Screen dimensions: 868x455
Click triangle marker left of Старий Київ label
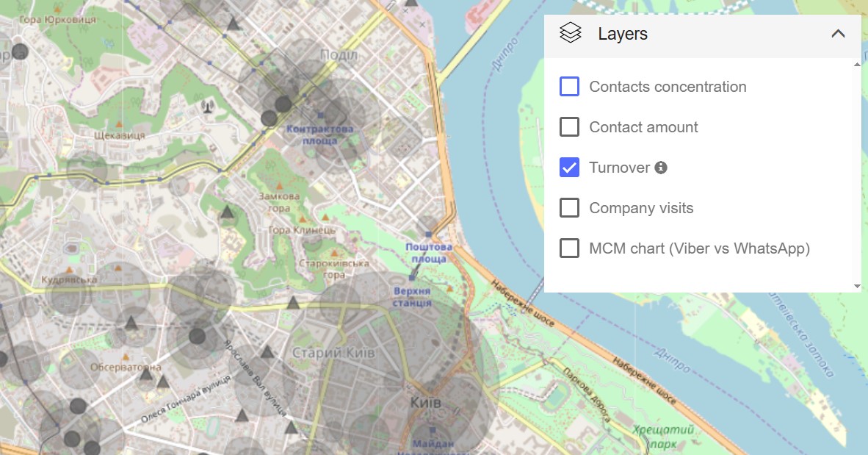click(267, 352)
